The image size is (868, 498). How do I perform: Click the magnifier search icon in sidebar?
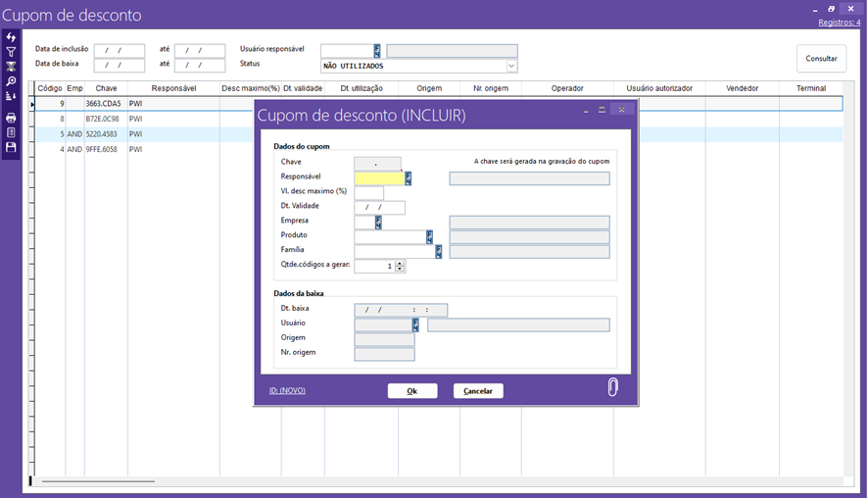tap(11, 81)
